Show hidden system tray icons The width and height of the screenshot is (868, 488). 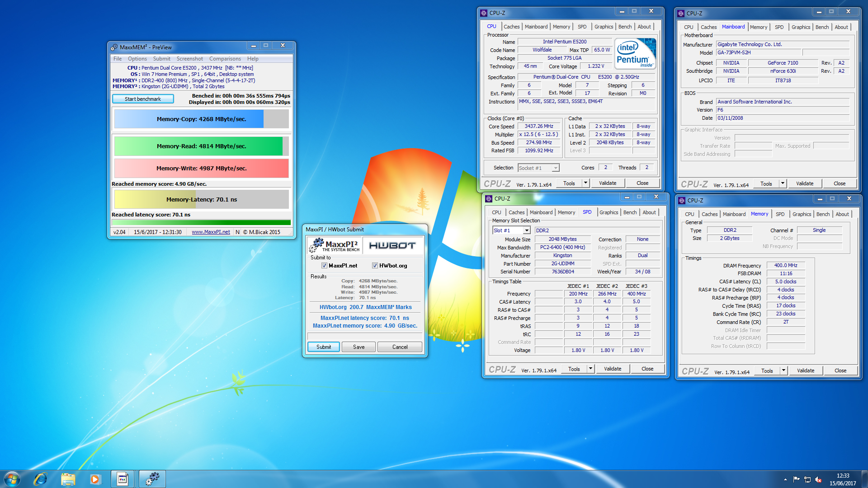point(785,479)
